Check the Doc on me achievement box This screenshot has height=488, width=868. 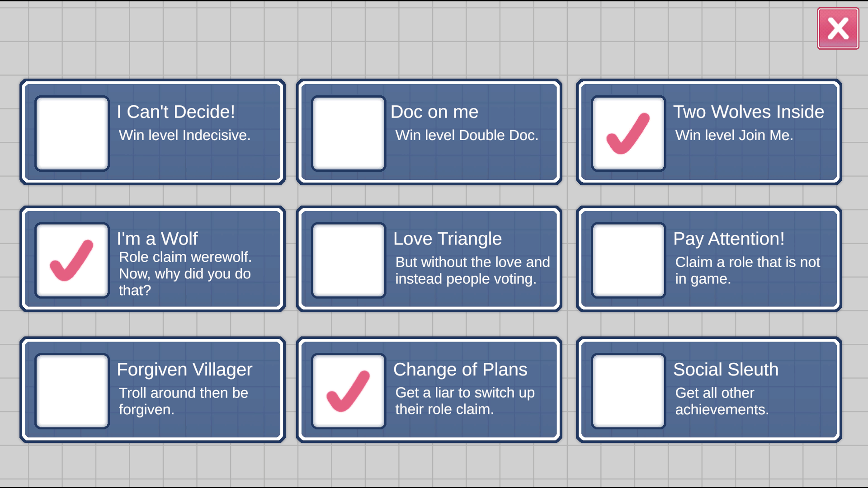click(348, 132)
